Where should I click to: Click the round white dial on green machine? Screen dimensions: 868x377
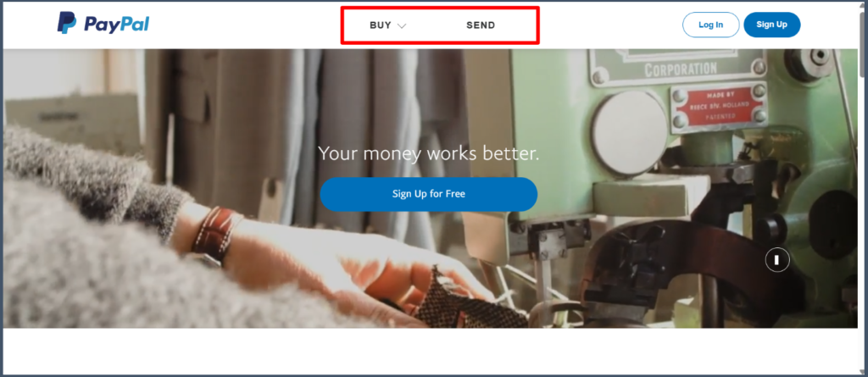click(x=629, y=133)
